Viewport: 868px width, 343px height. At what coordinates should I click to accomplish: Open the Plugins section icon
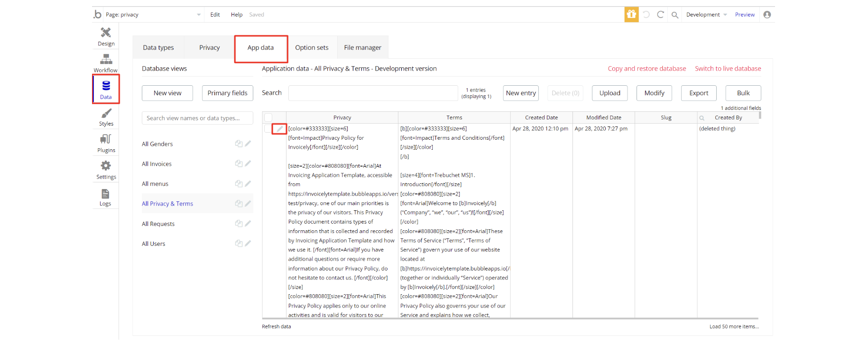pyautogui.click(x=106, y=143)
